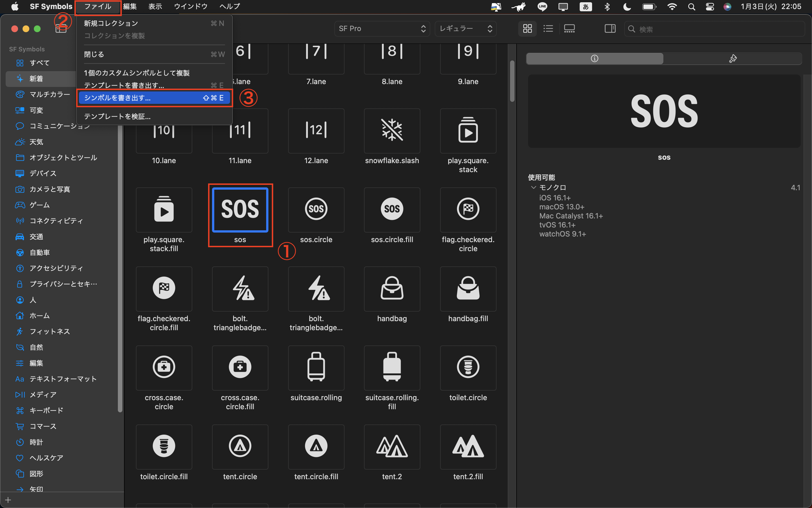This screenshot has height=508, width=812.
Task: Select the sos.circle.fill symbol
Action: 392,210
